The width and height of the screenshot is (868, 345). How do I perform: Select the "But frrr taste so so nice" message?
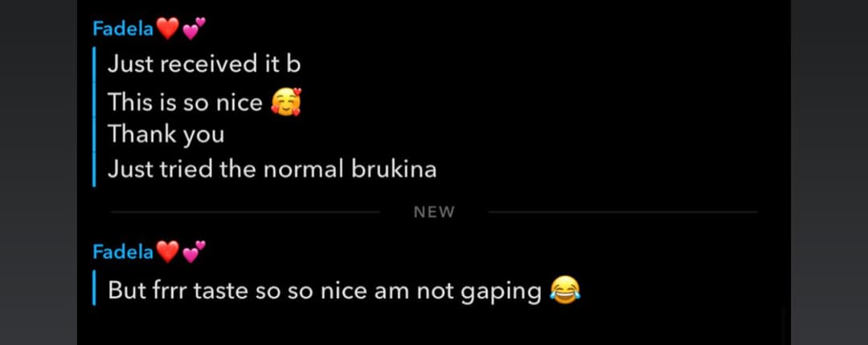(344, 290)
